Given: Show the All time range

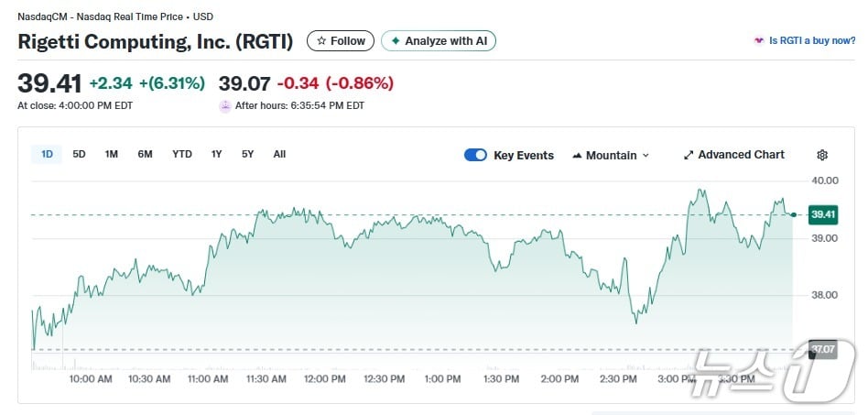Looking at the screenshot, I should [x=279, y=154].
